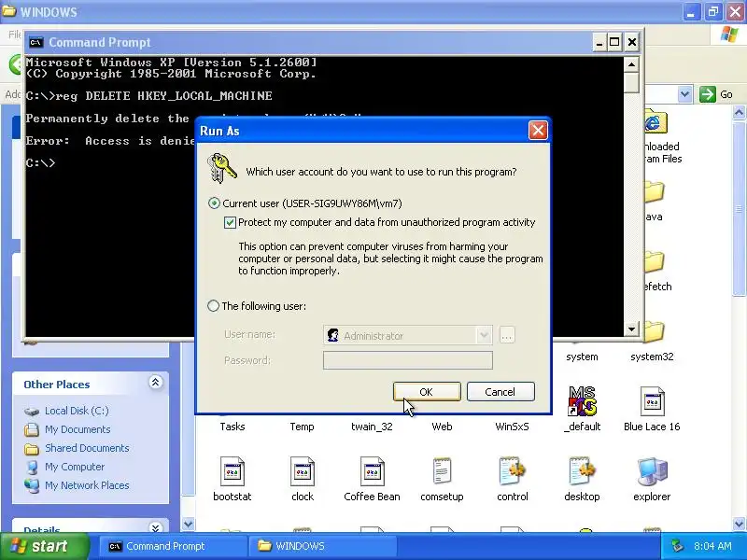This screenshot has height=560, width=747.
Task: Click WINDOWS explorer scrollbar up arrow
Action: (739, 113)
